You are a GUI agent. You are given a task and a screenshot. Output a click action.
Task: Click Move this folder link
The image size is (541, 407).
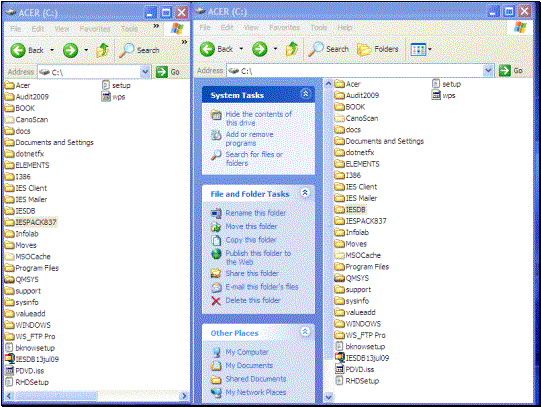[251, 227]
